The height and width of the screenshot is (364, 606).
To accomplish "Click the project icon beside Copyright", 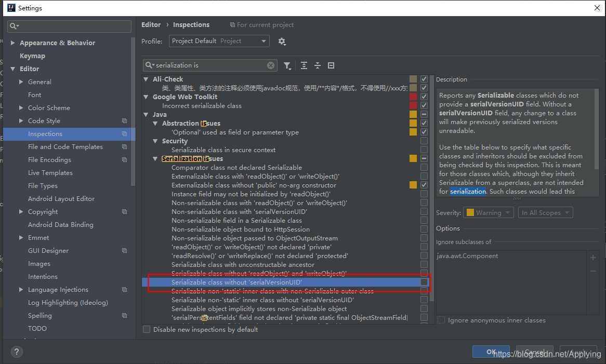I will point(124,211).
